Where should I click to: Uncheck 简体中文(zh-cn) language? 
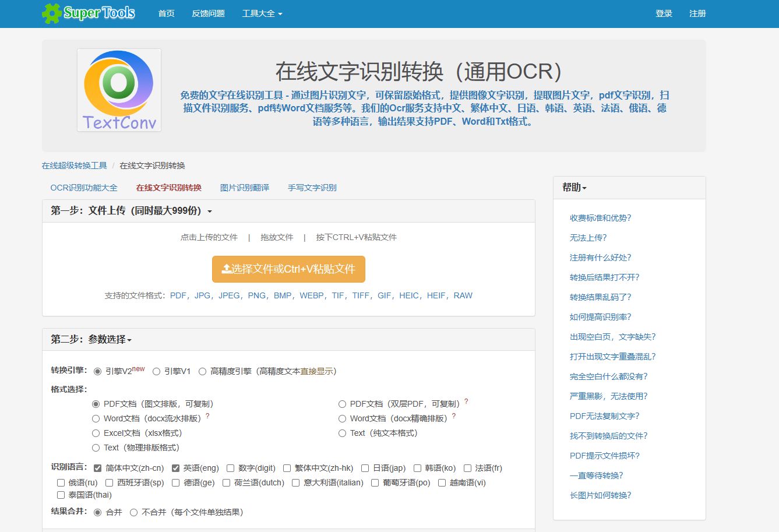tap(97, 468)
